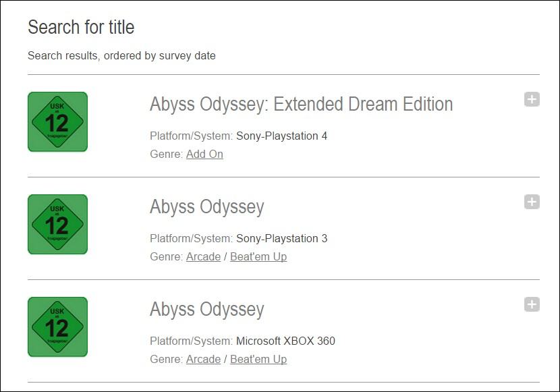Viewport: 560px width, 392px height.
Task: Click the Sony-Playstation 4 platform text
Action: [x=281, y=135]
